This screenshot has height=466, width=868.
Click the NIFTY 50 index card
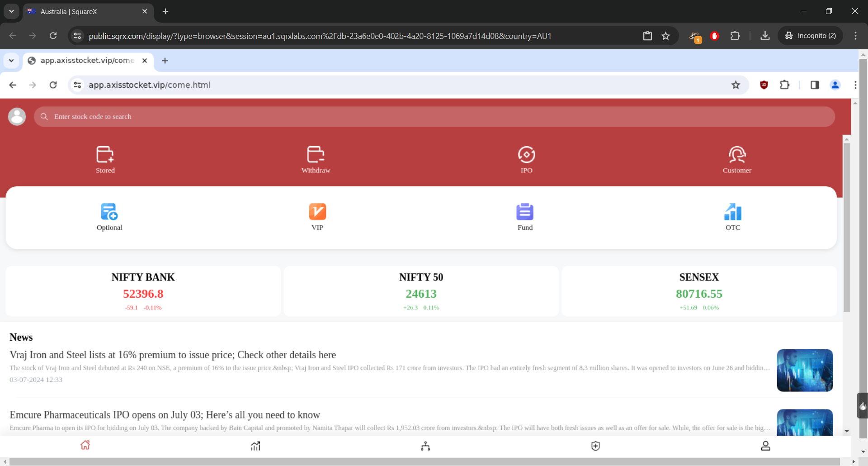click(x=421, y=291)
